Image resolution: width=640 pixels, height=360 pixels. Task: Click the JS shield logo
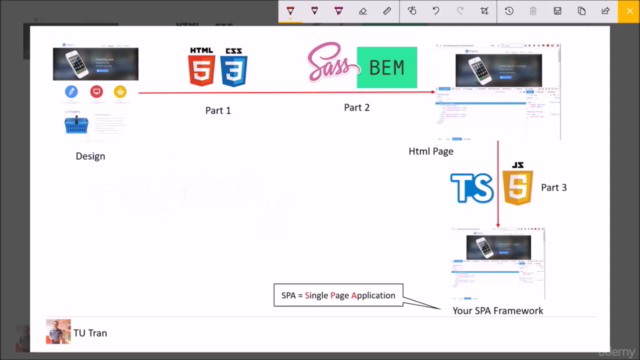518,183
